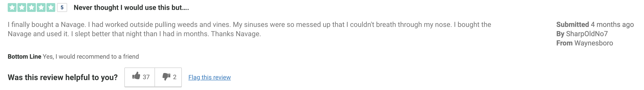This screenshot has width=644, height=90.
Task: Click reviewer name SharpOldNo7
Action: [x=587, y=34]
